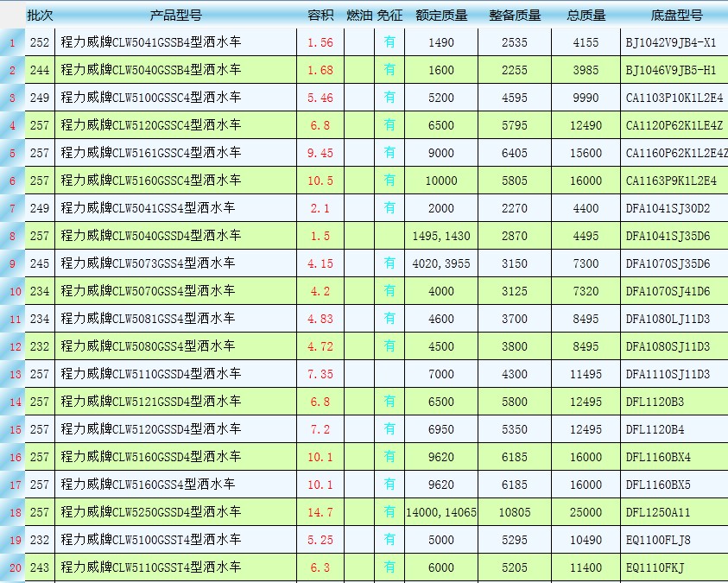Open 程力威牌CLW5110GSST4型洒水车 product entry

(x=150, y=567)
